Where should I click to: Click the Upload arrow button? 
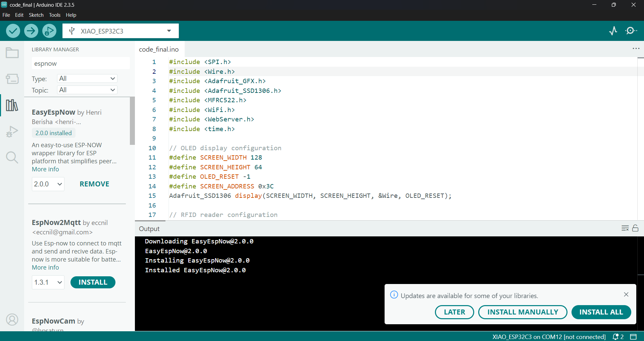pyautogui.click(x=31, y=31)
